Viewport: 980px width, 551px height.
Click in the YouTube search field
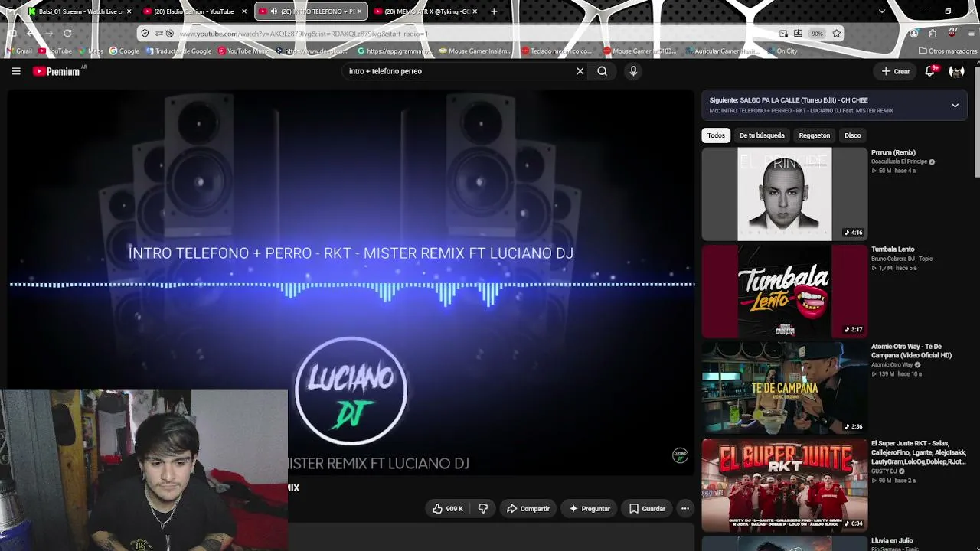click(458, 71)
